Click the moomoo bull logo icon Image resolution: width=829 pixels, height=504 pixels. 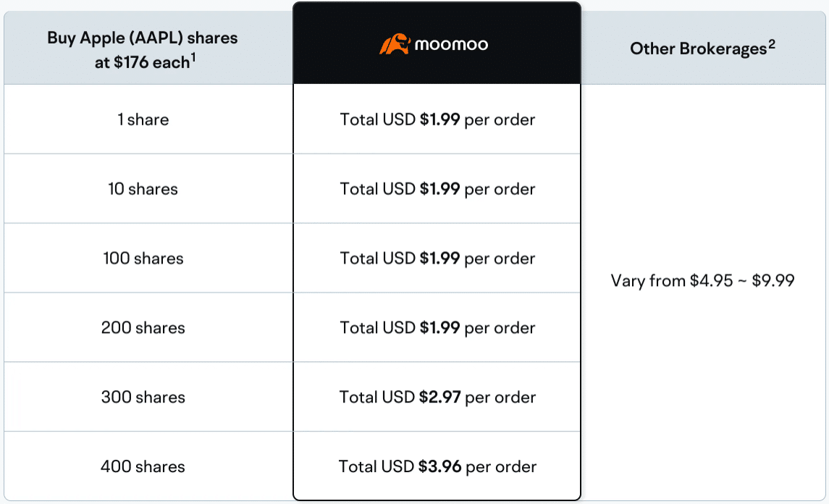click(x=395, y=45)
